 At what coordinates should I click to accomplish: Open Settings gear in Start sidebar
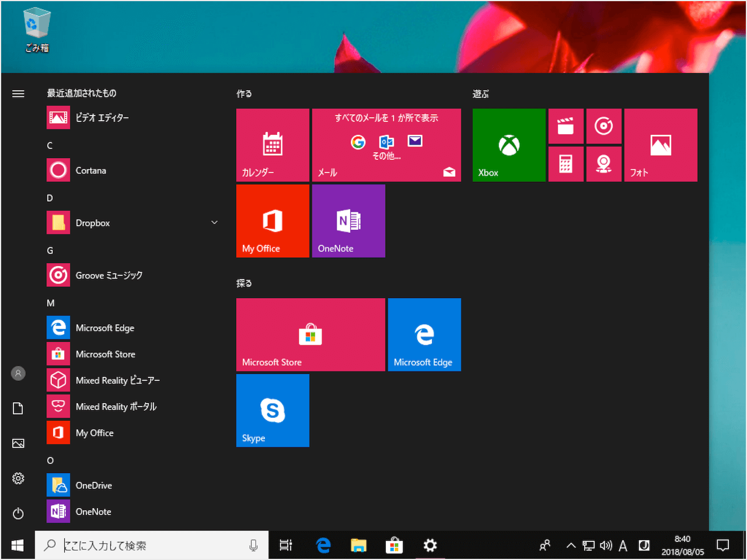tap(18, 478)
